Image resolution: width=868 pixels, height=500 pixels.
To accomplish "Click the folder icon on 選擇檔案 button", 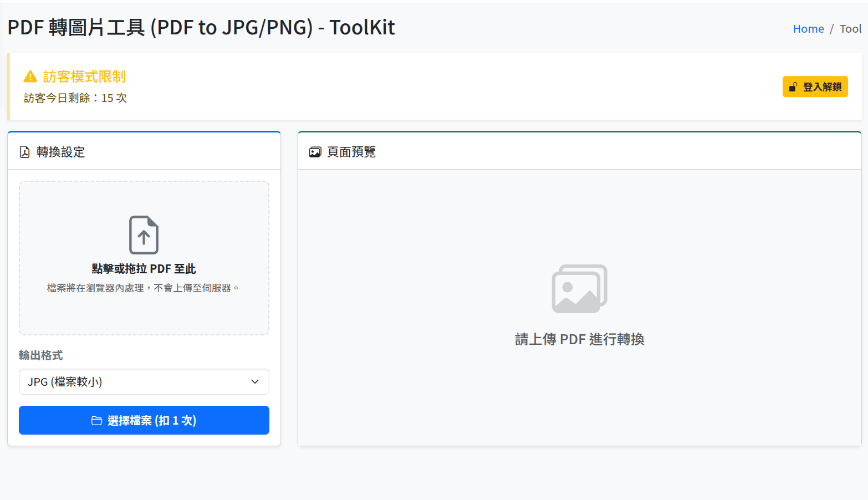I will [x=96, y=420].
